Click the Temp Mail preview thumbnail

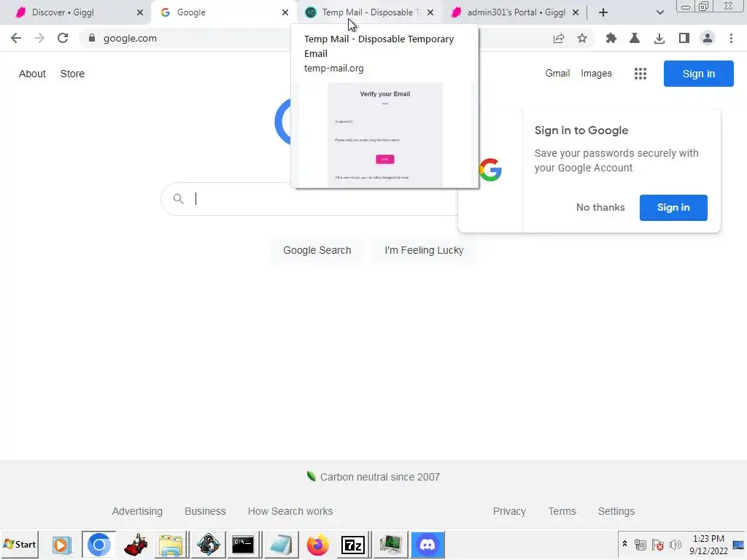(x=385, y=135)
